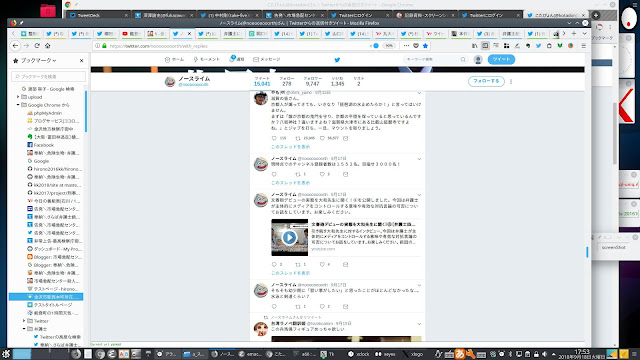Image resolution: width=640 pixels, height=360 pixels.
Task: Open Firefox Library toolbar icon
Action: click(474, 46)
